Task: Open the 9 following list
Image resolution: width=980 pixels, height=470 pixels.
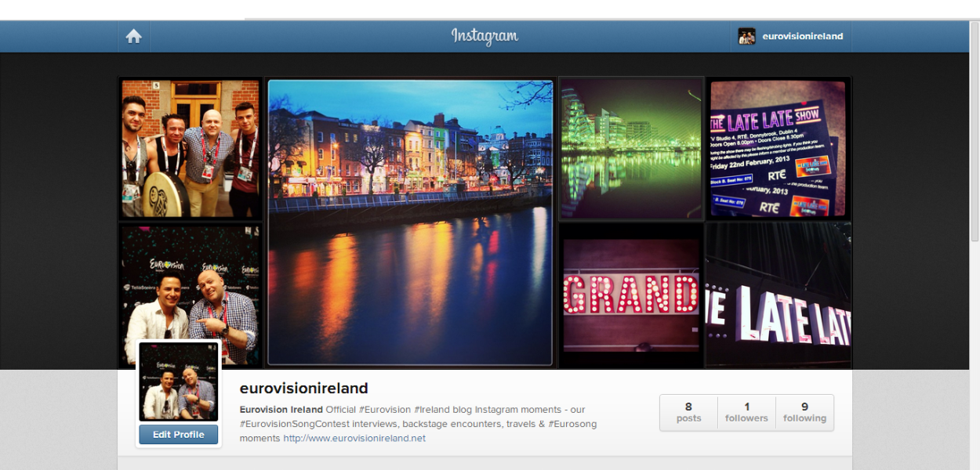Action: tap(804, 412)
